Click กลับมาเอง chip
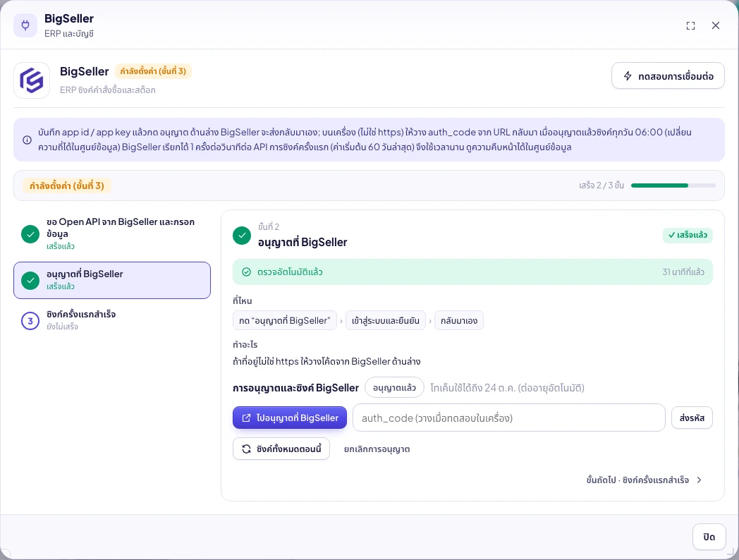Viewport: 739px width, 560px height. [x=459, y=320]
